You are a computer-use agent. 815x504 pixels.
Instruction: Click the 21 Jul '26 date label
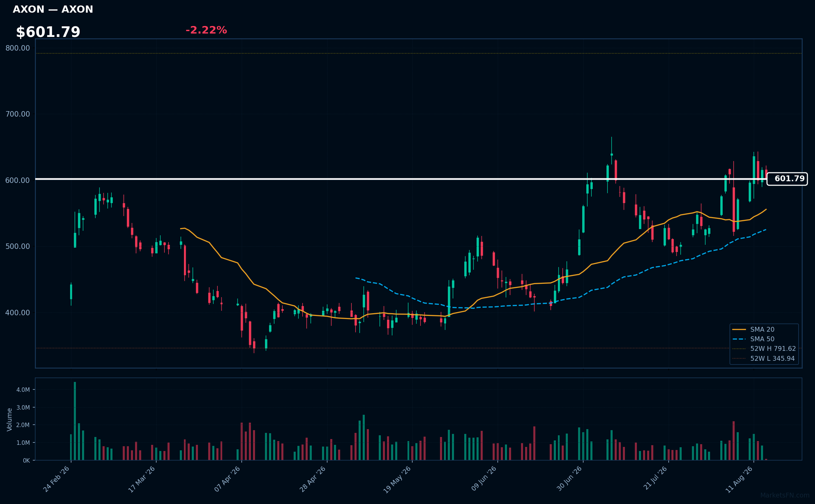[655, 478]
